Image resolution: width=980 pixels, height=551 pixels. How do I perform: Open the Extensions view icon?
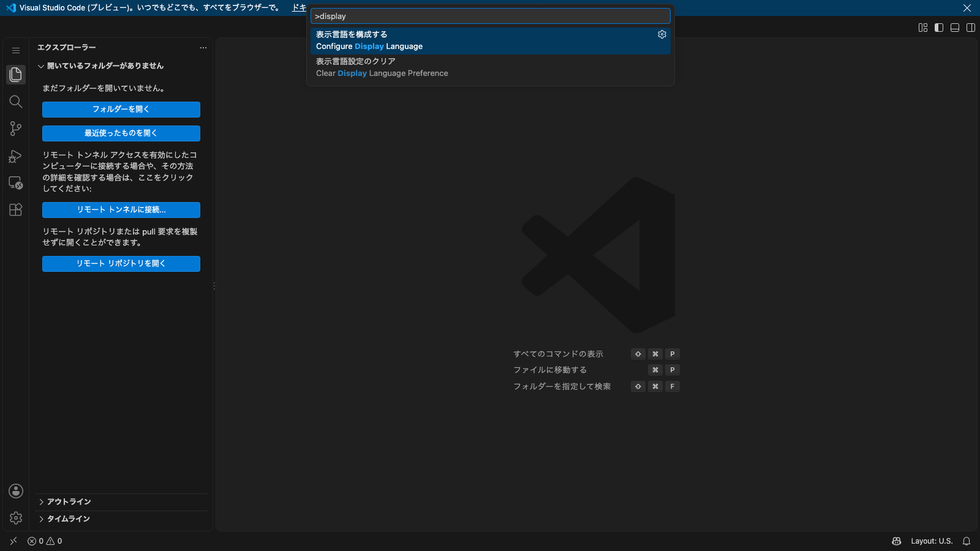pos(16,209)
